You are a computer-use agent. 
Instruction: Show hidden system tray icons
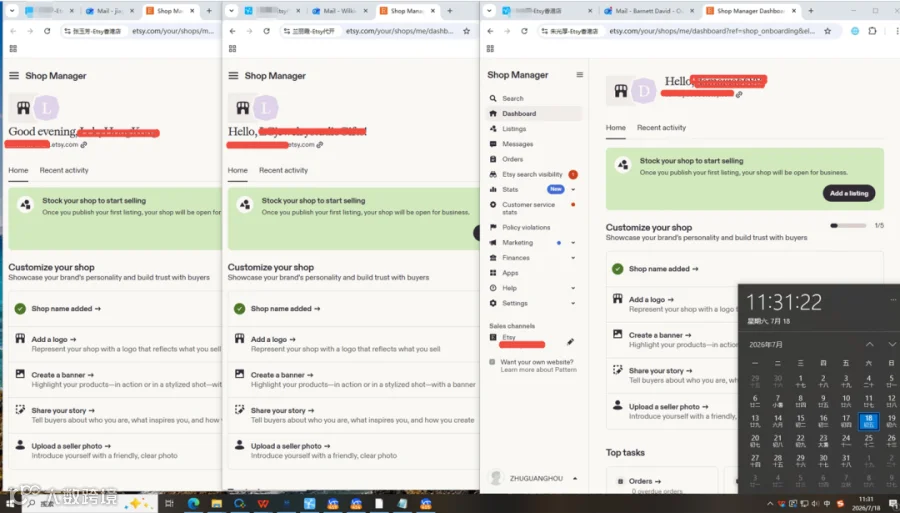770,504
